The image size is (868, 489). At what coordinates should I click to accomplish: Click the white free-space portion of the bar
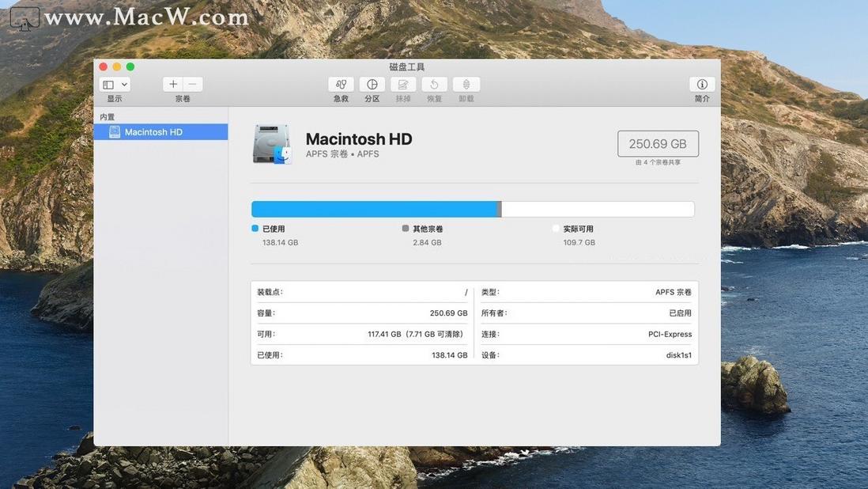click(x=598, y=209)
